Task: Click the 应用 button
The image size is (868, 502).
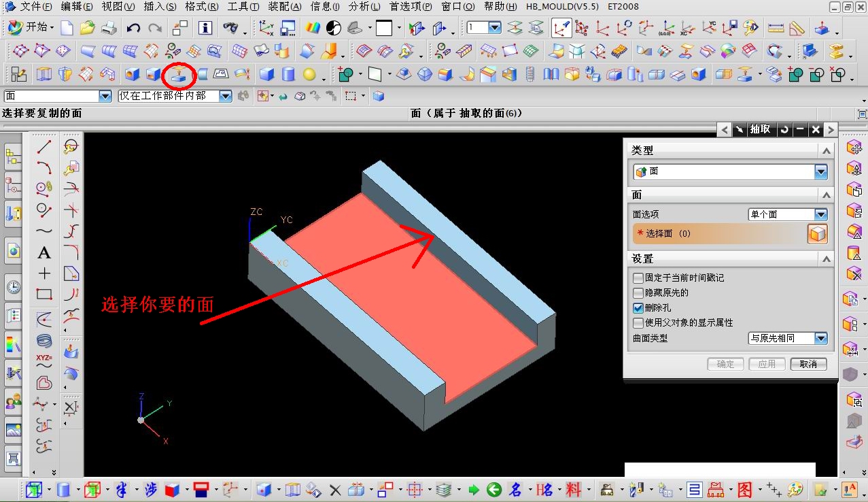Action: [767, 364]
